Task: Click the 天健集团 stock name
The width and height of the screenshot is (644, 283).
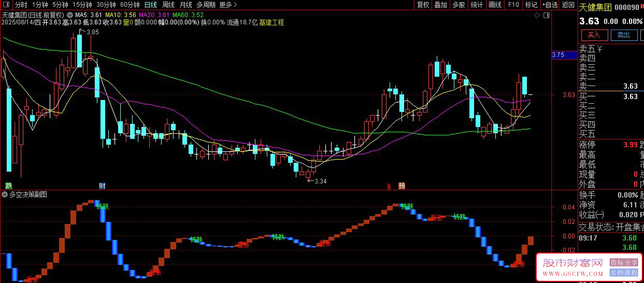Action: coord(595,8)
